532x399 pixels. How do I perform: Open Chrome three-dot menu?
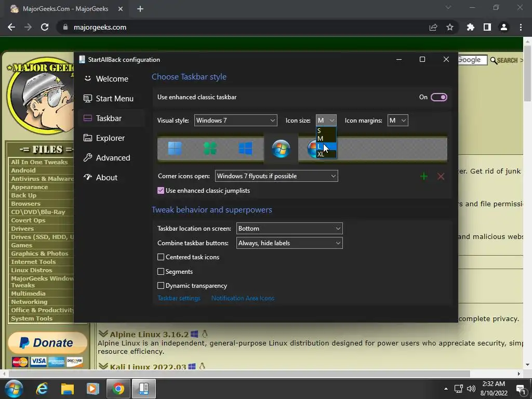coord(521,27)
